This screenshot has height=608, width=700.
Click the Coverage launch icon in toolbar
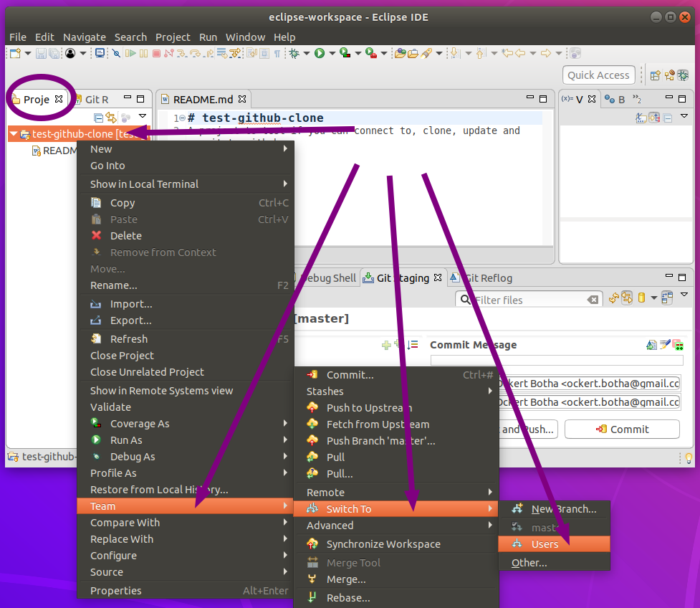[345, 54]
